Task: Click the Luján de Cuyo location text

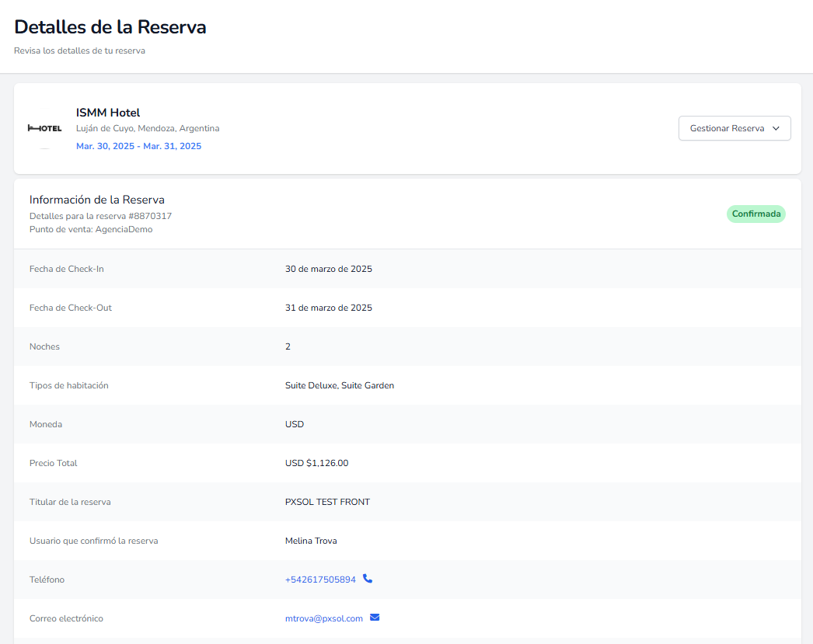Action: pos(148,128)
